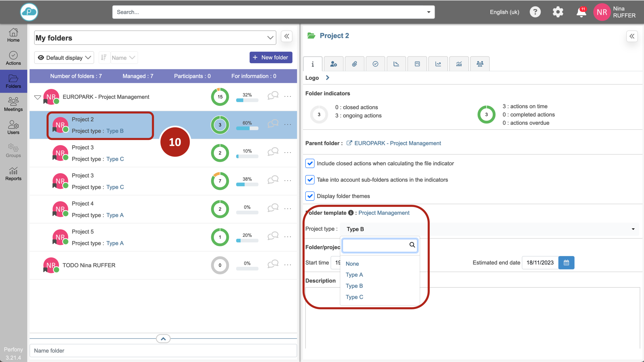Open EUROPARK - Project Management parent link
The image size is (644, 362).
(397, 143)
